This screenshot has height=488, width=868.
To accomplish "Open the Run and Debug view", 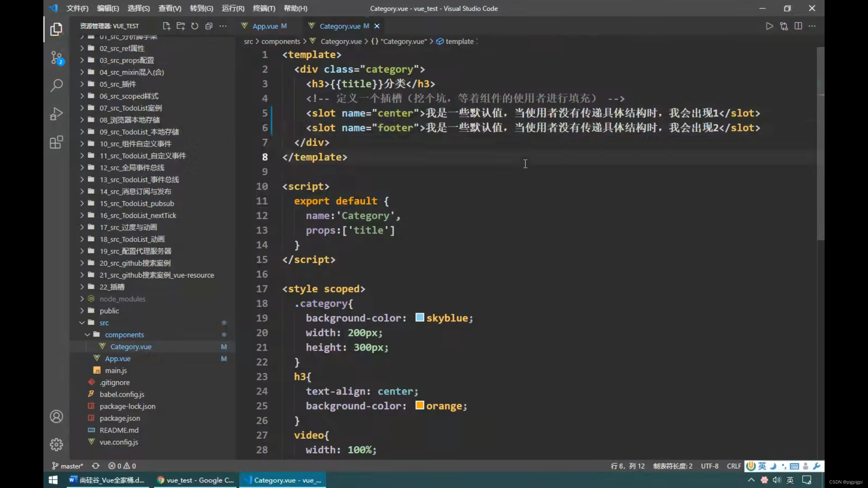I will (56, 114).
